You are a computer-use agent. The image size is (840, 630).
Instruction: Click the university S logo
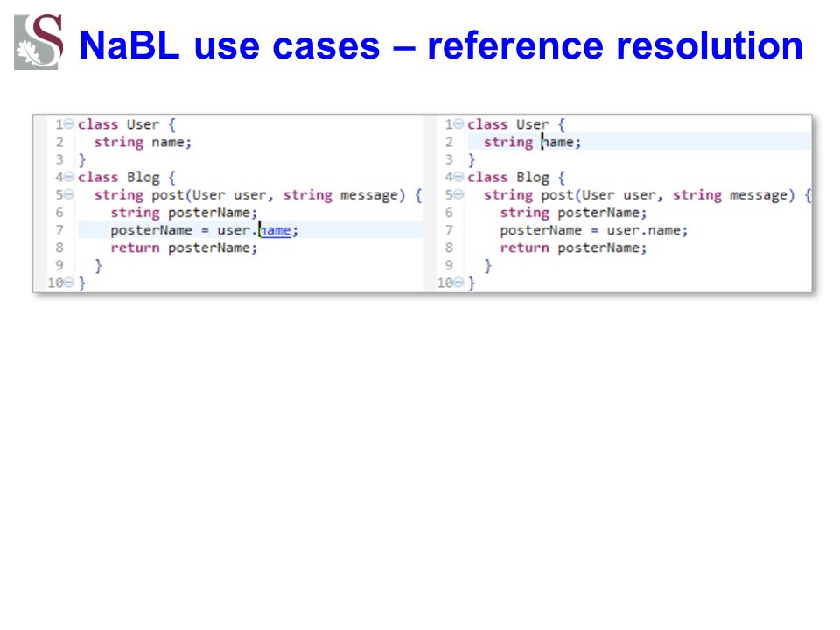click(x=38, y=42)
